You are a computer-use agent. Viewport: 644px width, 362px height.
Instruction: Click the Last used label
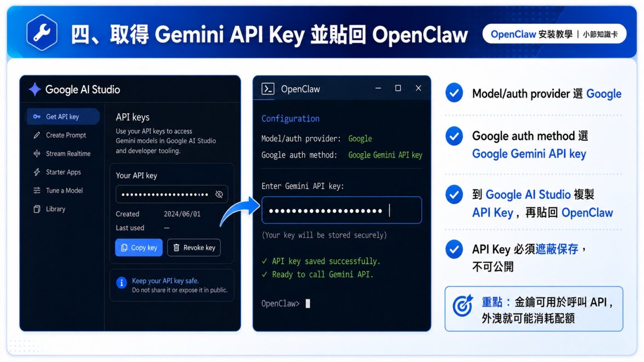[130, 228]
